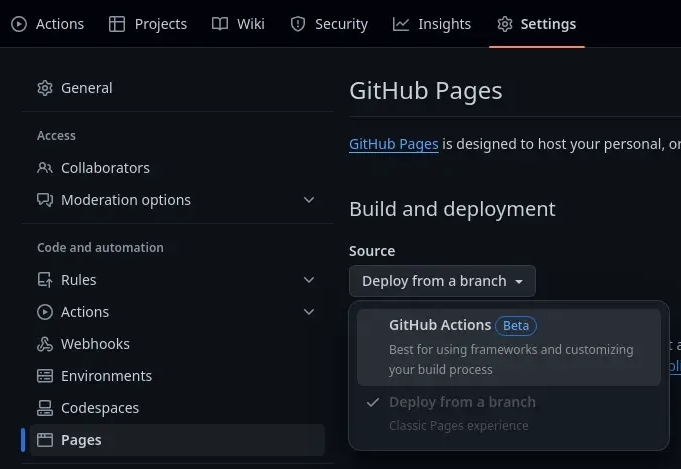Expand the Rules section chevron

tap(309, 280)
